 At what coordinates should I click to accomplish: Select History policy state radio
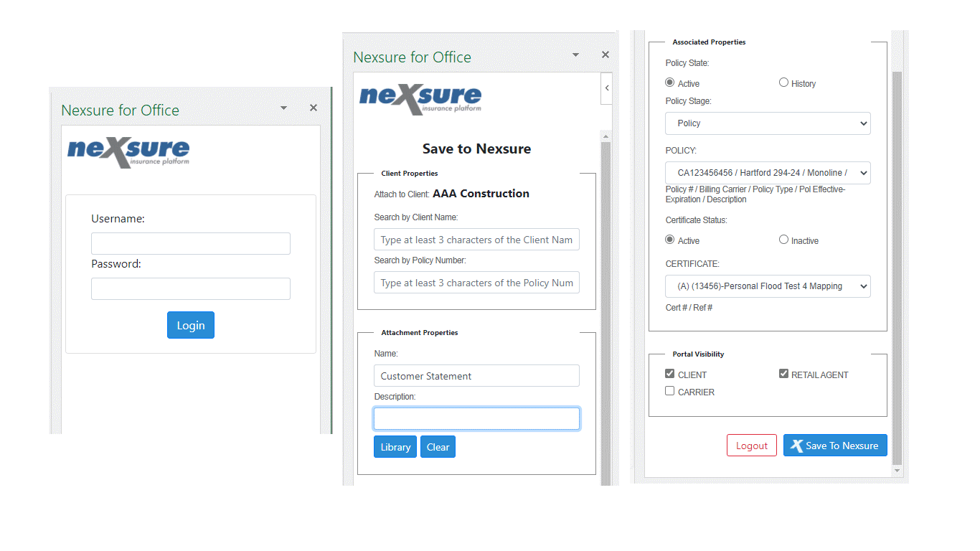(x=783, y=83)
